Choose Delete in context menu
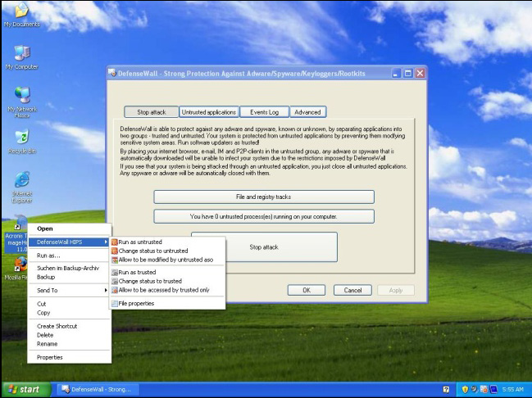The image size is (532, 398). [x=69, y=335]
